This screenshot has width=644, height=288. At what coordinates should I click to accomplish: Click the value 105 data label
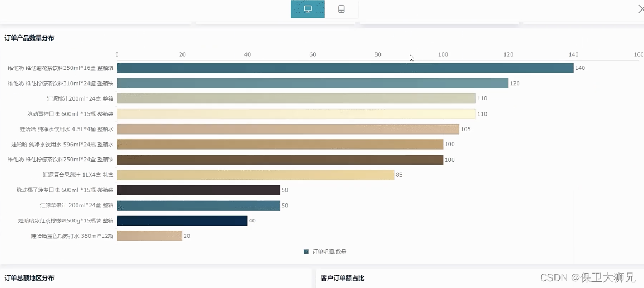465,129
